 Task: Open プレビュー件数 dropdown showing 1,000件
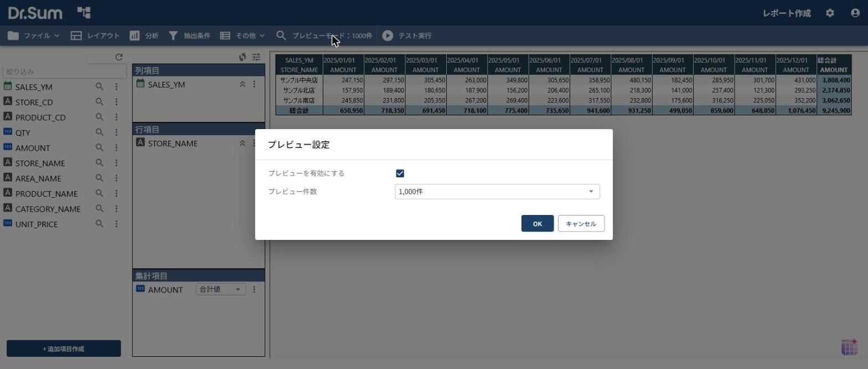point(497,192)
